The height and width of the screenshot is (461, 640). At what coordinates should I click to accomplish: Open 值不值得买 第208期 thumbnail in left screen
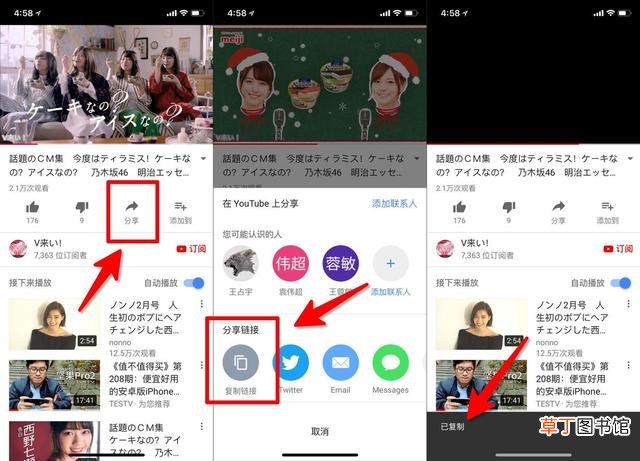(x=54, y=385)
